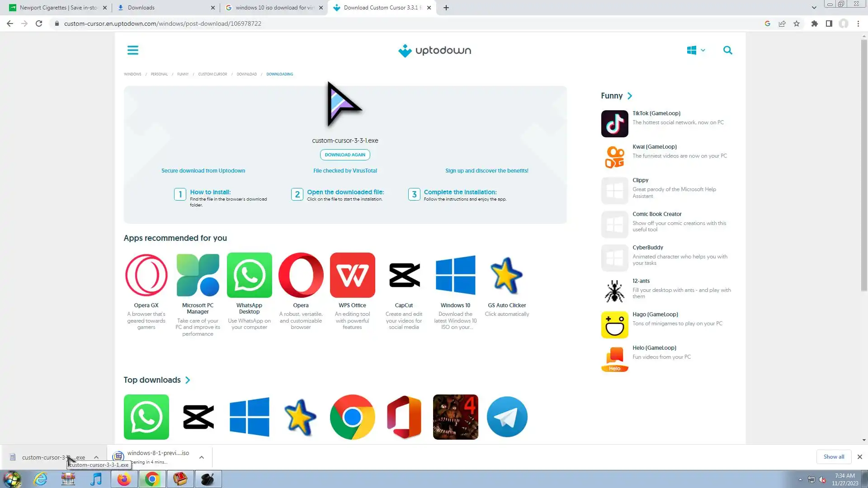This screenshot has height=488, width=868.
Task: Open the Uptodown hamburger menu
Action: (132, 50)
